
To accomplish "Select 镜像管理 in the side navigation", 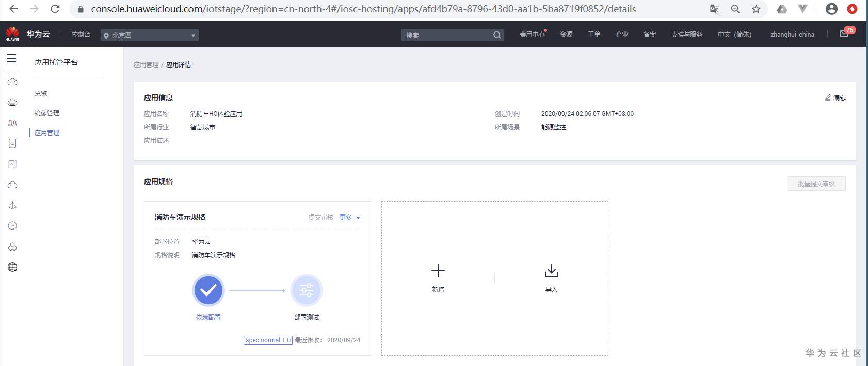I will tap(47, 113).
